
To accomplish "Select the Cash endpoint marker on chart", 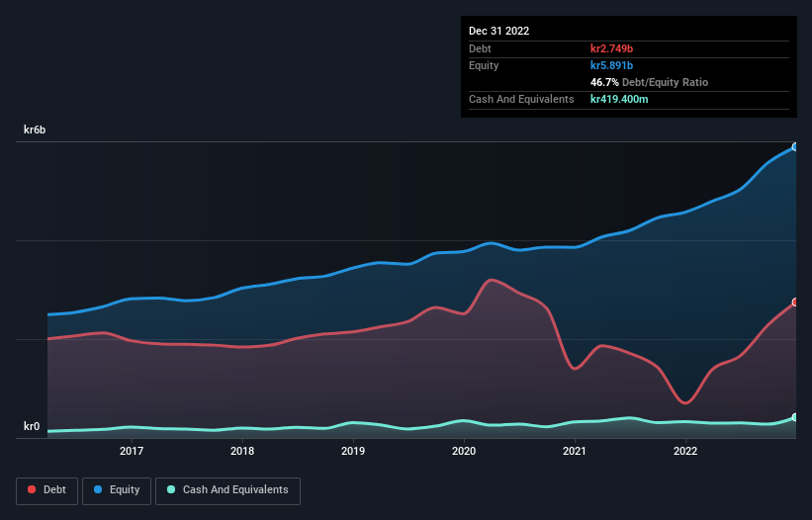I will coord(795,417).
